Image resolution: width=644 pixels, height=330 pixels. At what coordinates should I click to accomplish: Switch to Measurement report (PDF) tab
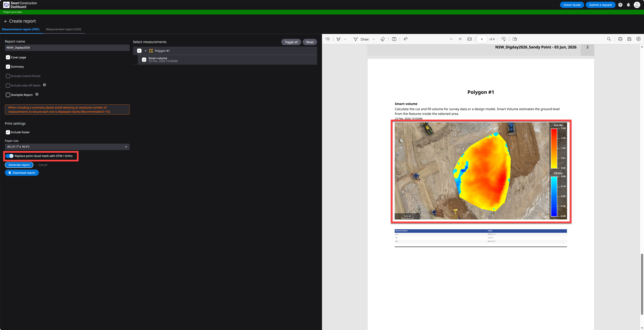[x=21, y=29]
